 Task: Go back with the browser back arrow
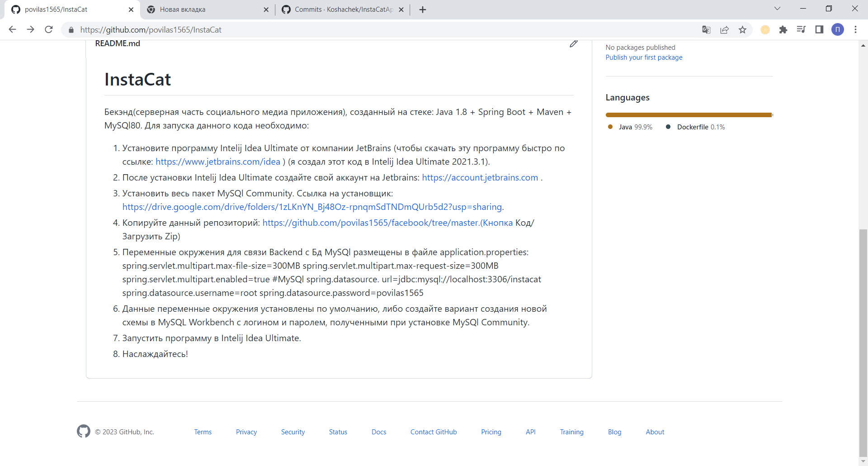click(12, 29)
